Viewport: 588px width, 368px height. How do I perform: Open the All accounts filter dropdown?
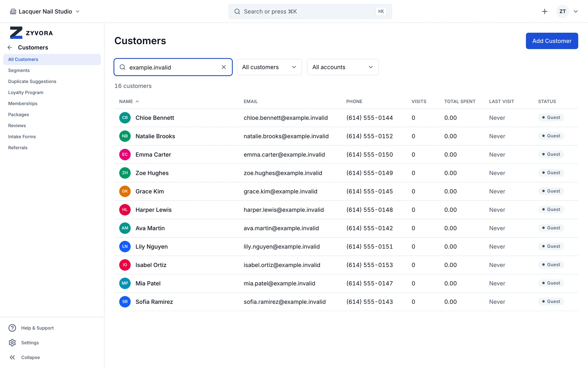click(343, 67)
